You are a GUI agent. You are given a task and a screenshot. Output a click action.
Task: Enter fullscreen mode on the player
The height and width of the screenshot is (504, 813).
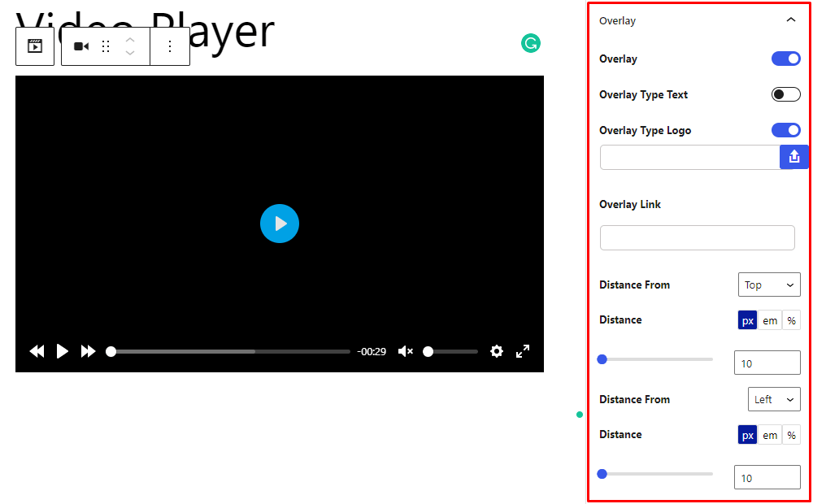click(x=522, y=351)
